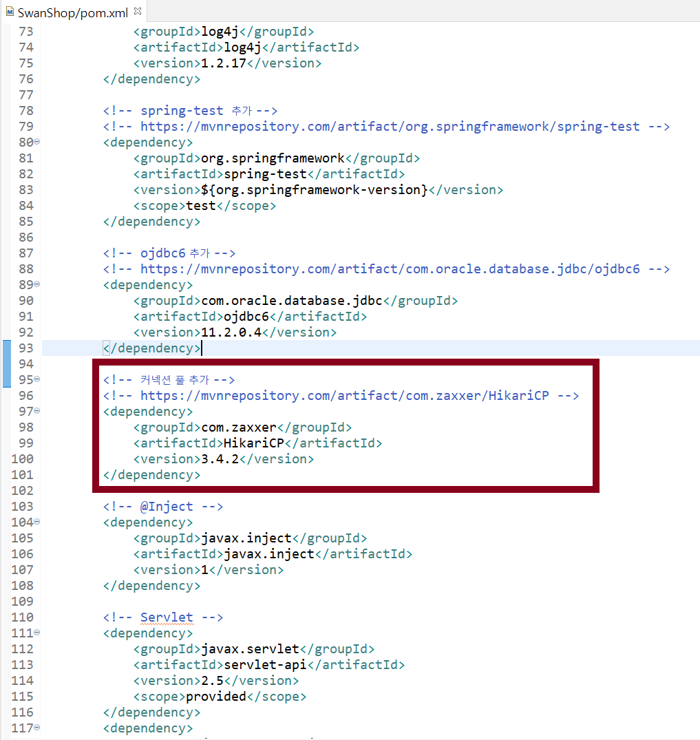
Task: Click org.springframework groupId value
Action: 273,158
